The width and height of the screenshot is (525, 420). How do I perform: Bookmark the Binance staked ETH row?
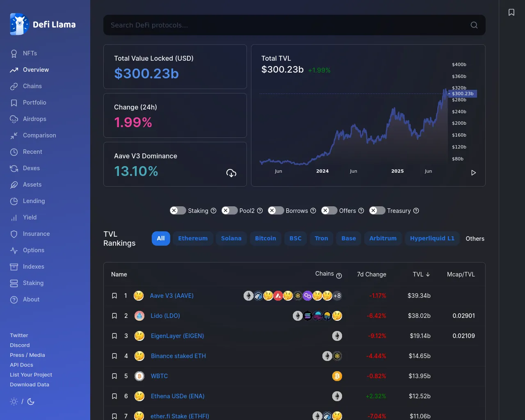point(114,356)
